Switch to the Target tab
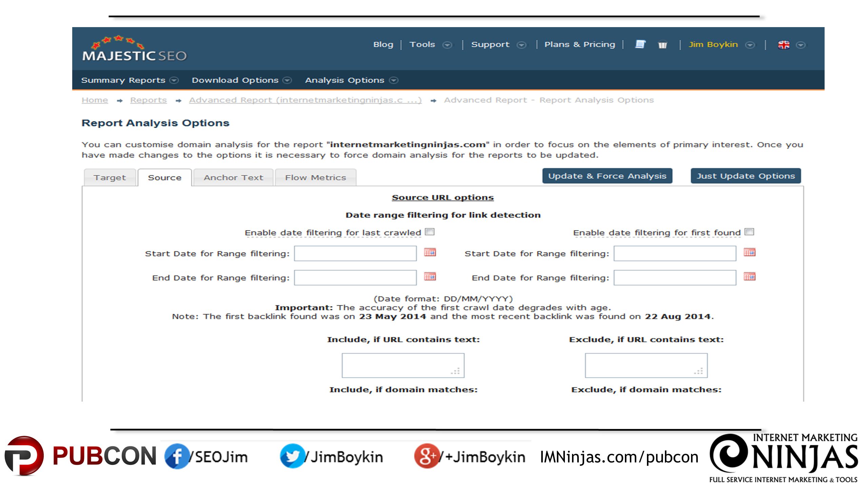 (x=110, y=178)
